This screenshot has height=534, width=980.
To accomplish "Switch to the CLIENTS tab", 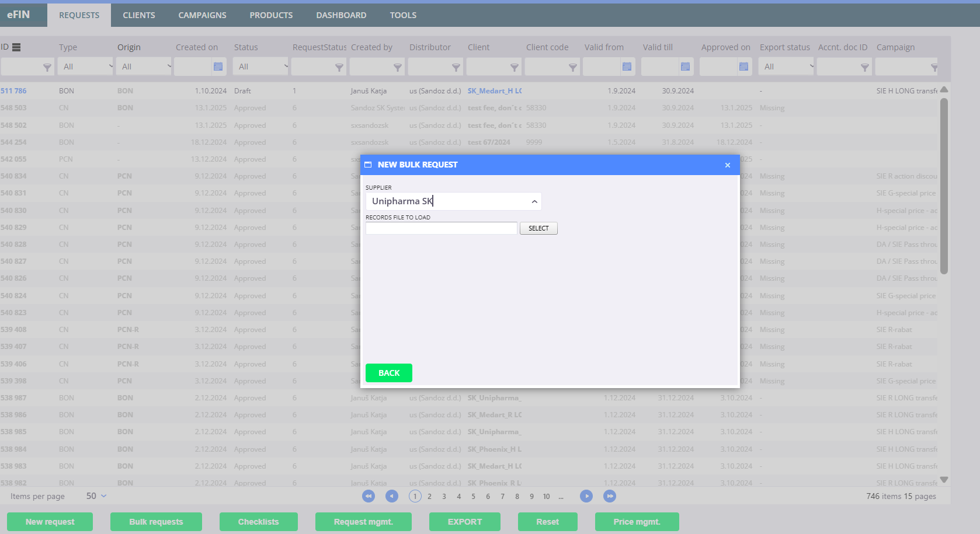I will [139, 15].
